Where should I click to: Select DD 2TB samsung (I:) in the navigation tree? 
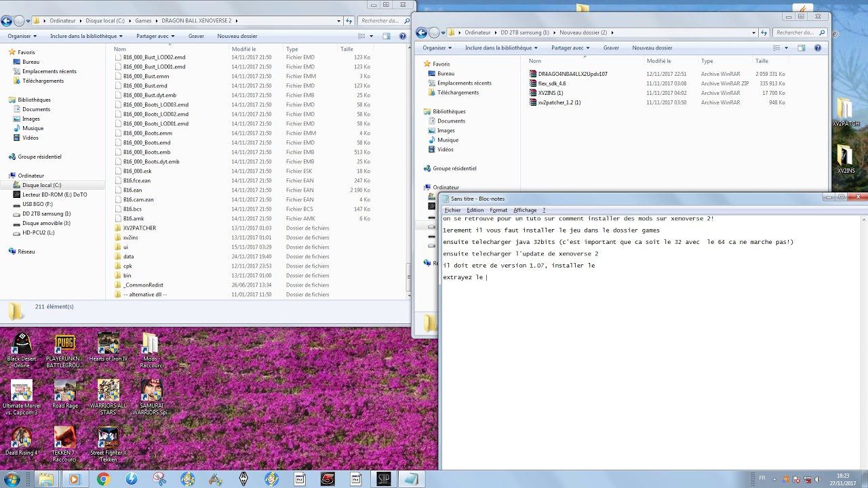tap(47, 213)
